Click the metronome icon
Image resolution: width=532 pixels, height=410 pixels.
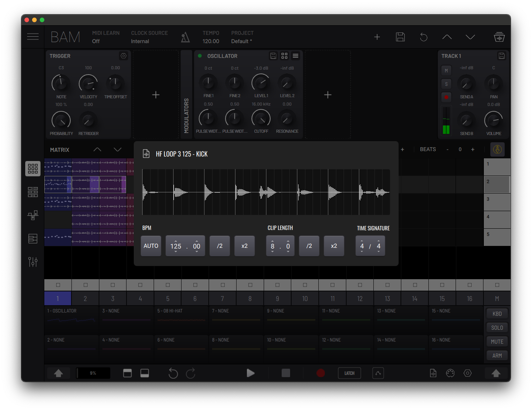pyautogui.click(x=185, y=37)
